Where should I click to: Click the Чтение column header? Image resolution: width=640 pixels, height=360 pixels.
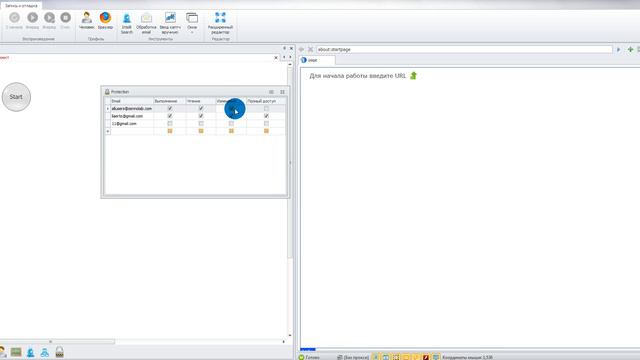[200, 101]
